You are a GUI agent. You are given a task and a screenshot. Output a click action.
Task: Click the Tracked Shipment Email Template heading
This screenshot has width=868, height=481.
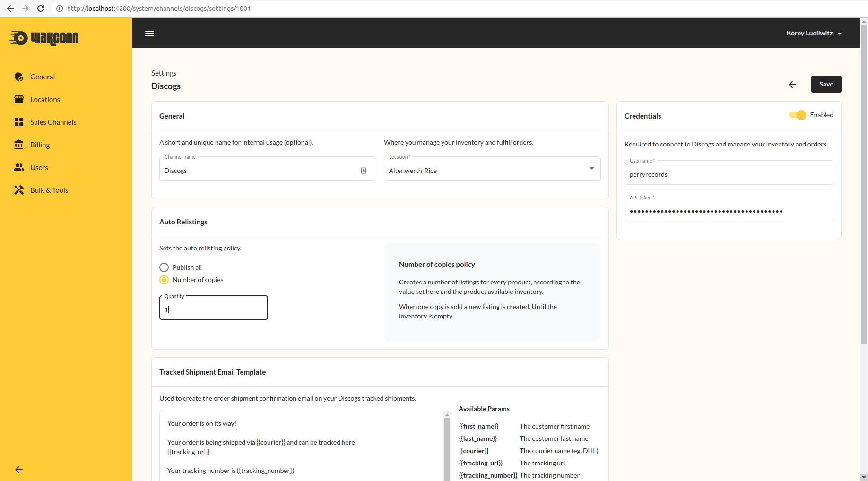(x=212, y=372)
